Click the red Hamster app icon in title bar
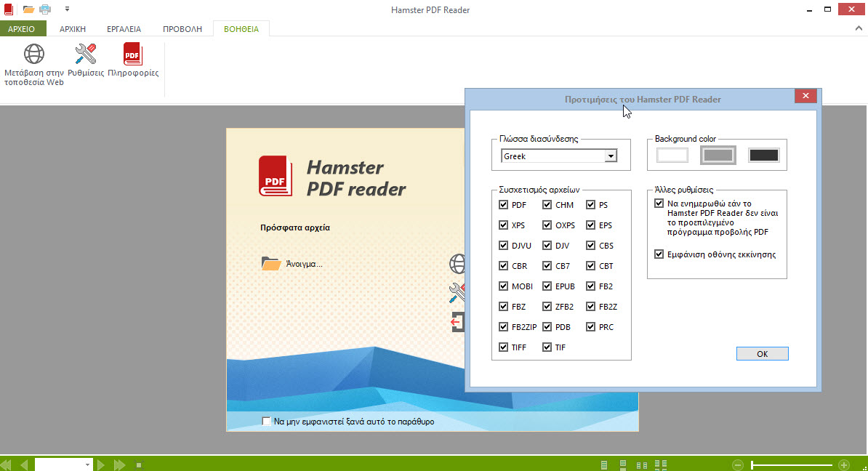The height and width of the screenshot is (471, 868). pos(8,9)
